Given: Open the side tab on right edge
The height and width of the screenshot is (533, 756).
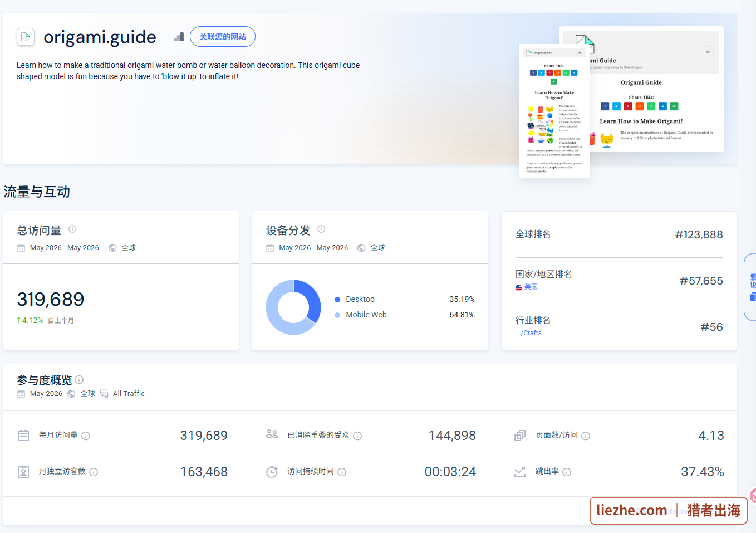Looking at the screenshot, I should (750, 287).
